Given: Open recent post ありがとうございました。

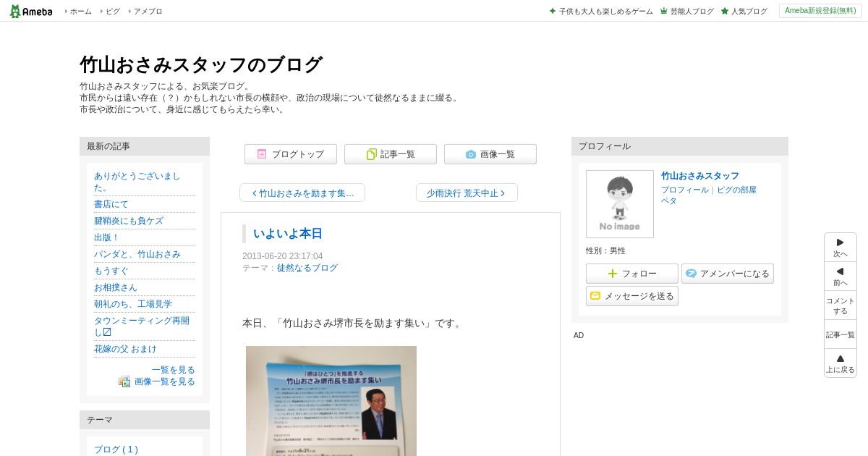Looking at the screenshot, I should (x=137, y=182).
